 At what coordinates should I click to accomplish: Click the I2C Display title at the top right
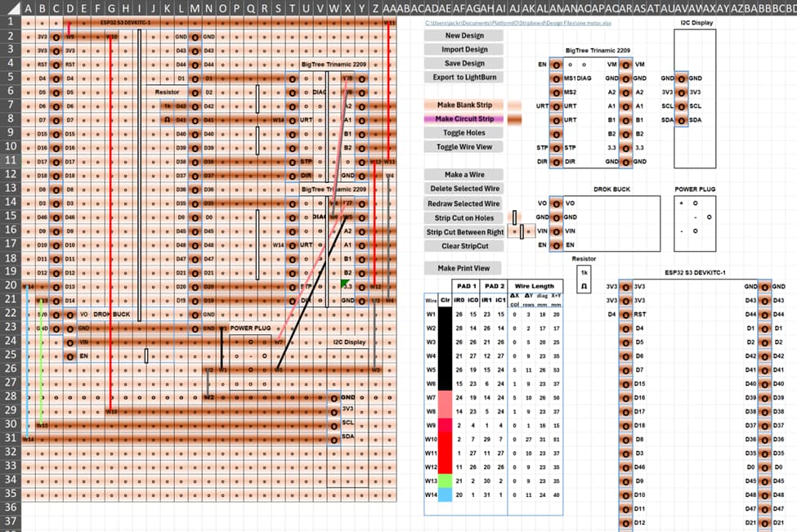pyautogui.click(x=696, y=23)
